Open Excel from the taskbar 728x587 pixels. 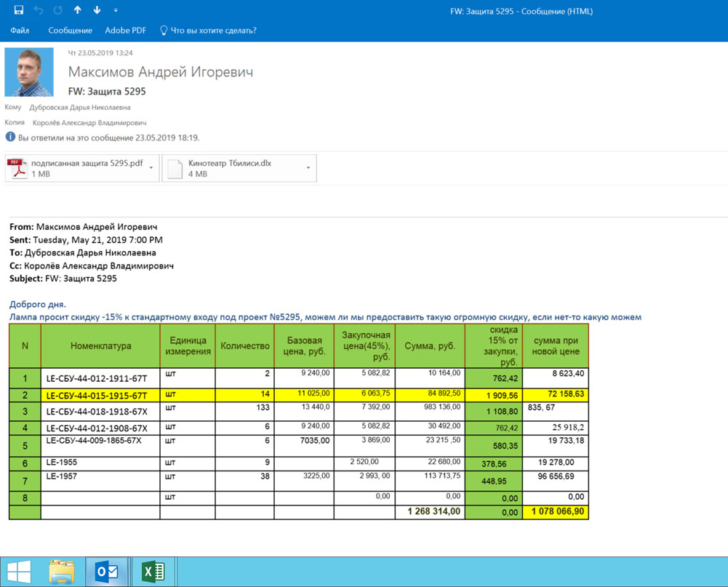tap(153, 572)
